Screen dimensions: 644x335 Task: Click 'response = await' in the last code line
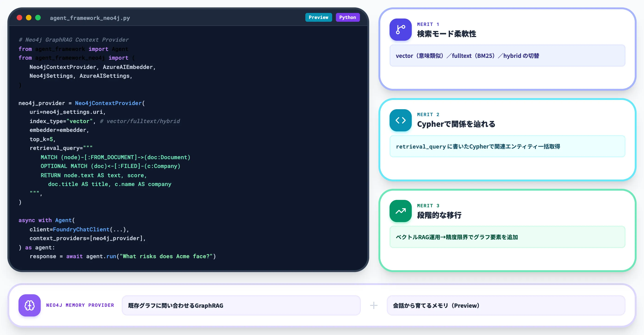coord(56,256)
